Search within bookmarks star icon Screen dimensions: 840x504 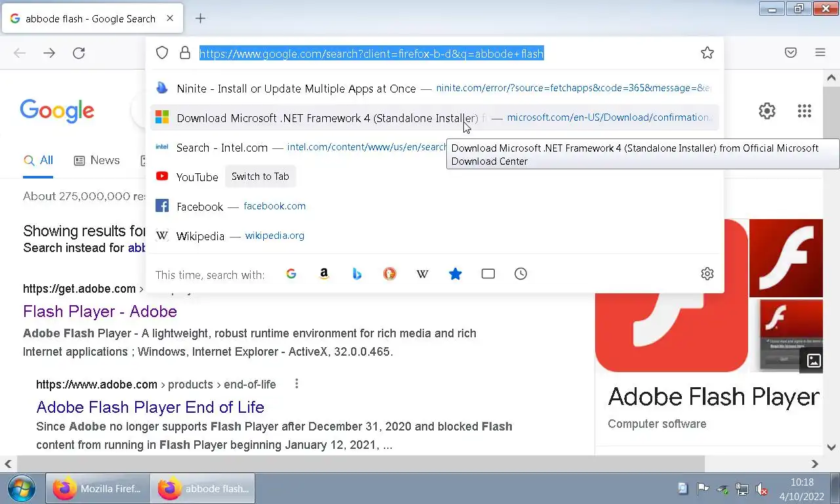pos(455,274)
